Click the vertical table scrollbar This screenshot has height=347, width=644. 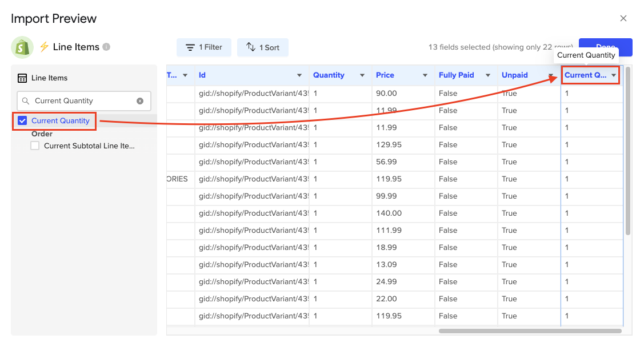tap(627, 151)
